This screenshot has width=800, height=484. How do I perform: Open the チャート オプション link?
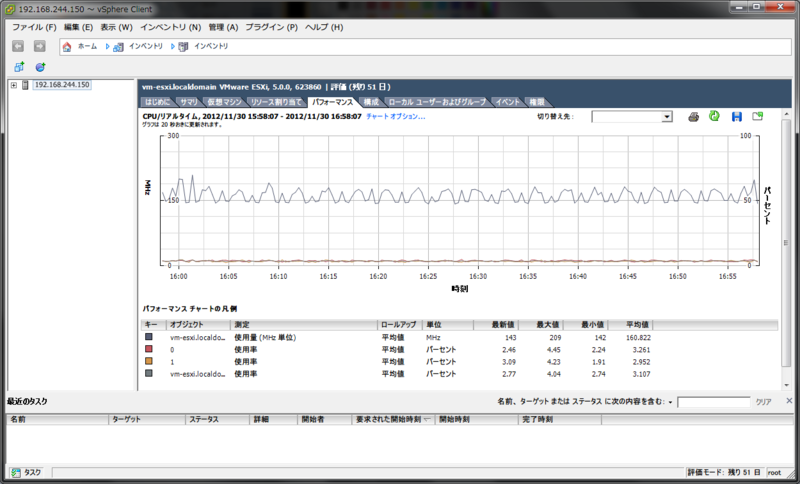tap(395, 116)
